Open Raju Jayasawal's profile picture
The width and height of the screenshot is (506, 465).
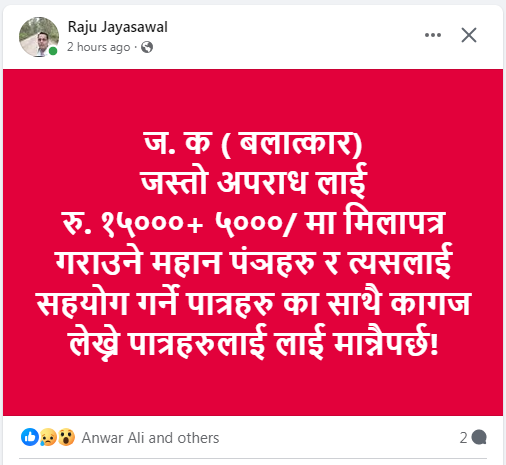[39, 37]
